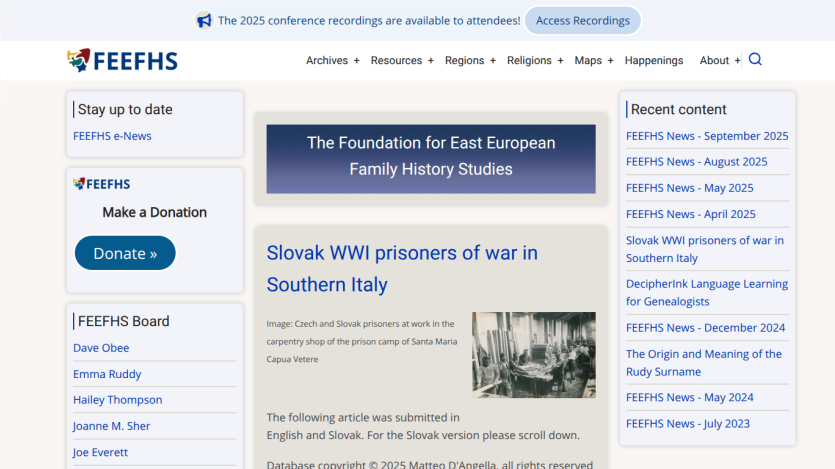Open the FEEFHS e-News link
Image resolution: width=835 pixels, height=469 pixels.
[x=112, y=136]
